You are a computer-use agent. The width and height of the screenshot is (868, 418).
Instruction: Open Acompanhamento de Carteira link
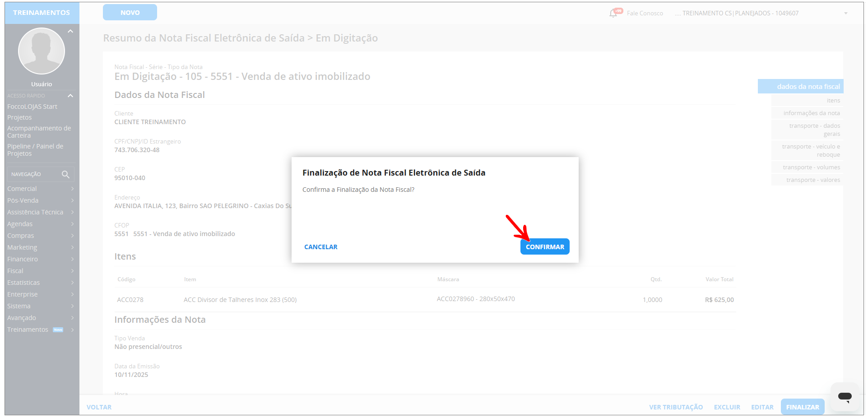click(39, 132)
